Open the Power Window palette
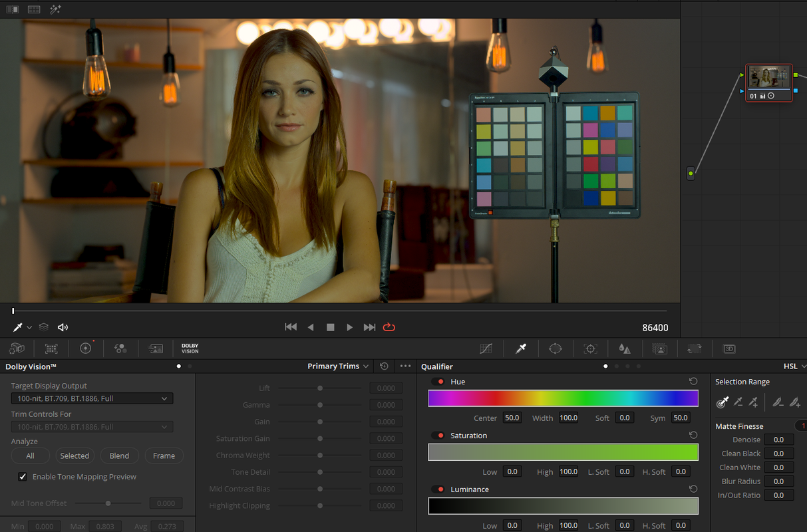This screenshot has height=532, width=807. tap(556, 348)
